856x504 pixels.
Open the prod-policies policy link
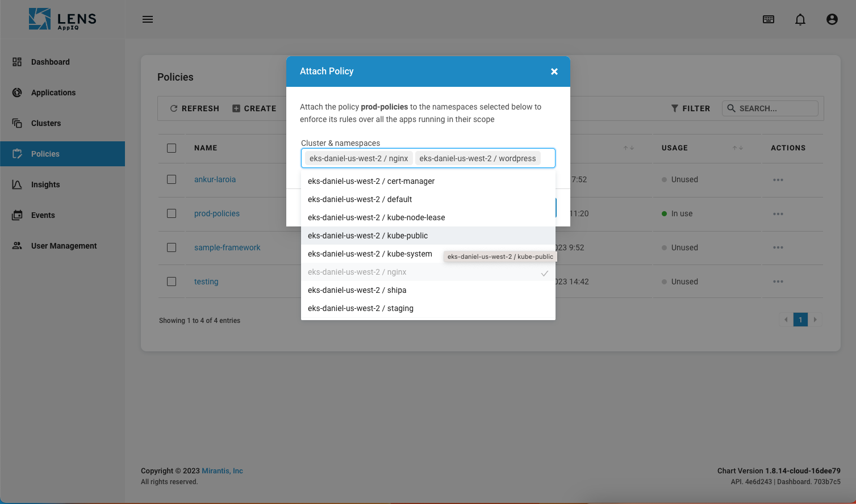[217, 213]
